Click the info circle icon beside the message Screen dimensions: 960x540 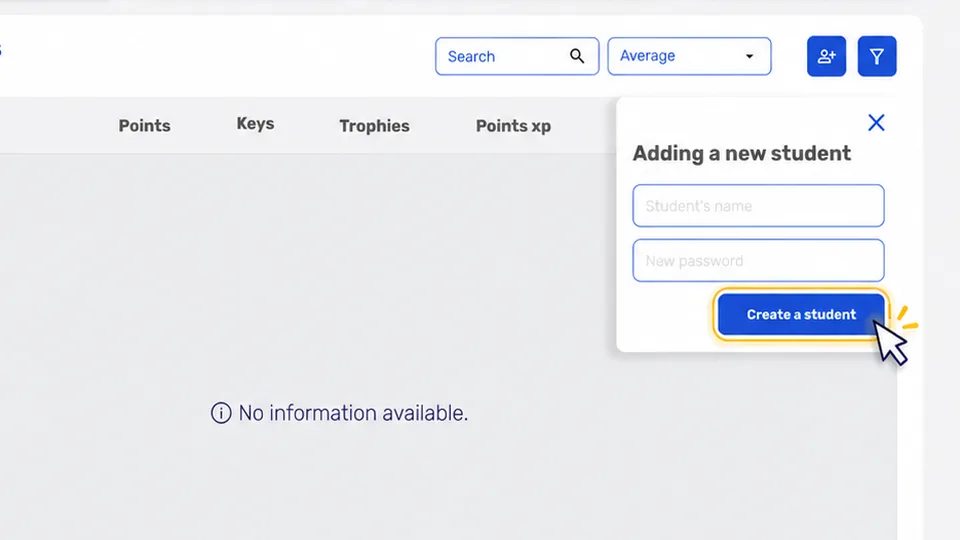pos(221,413)
